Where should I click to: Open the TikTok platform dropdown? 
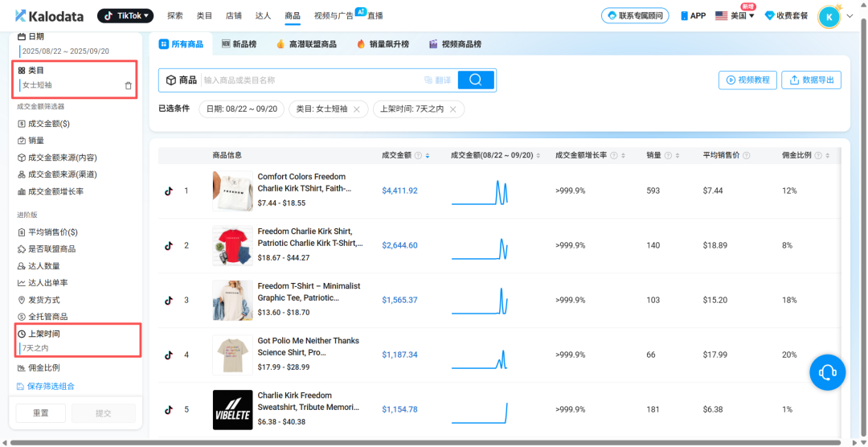(125, 15)
